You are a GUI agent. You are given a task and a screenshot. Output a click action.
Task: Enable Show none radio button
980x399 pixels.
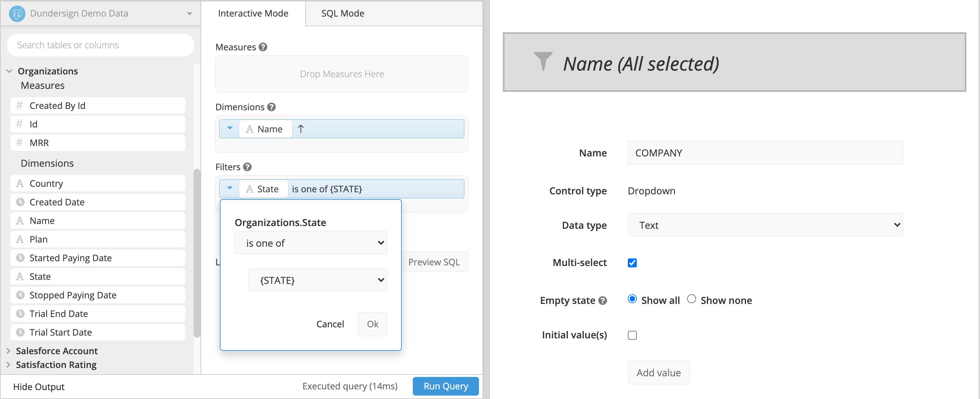693,299
